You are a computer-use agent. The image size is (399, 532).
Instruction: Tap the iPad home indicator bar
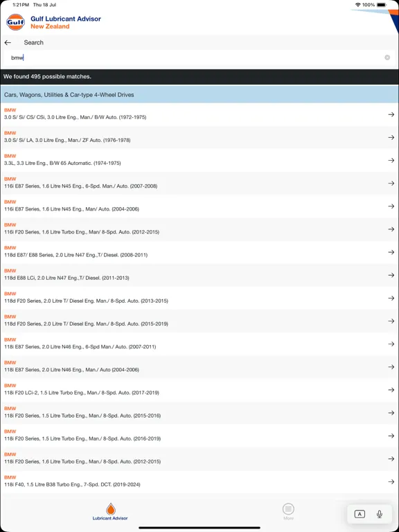coord(199,528)
